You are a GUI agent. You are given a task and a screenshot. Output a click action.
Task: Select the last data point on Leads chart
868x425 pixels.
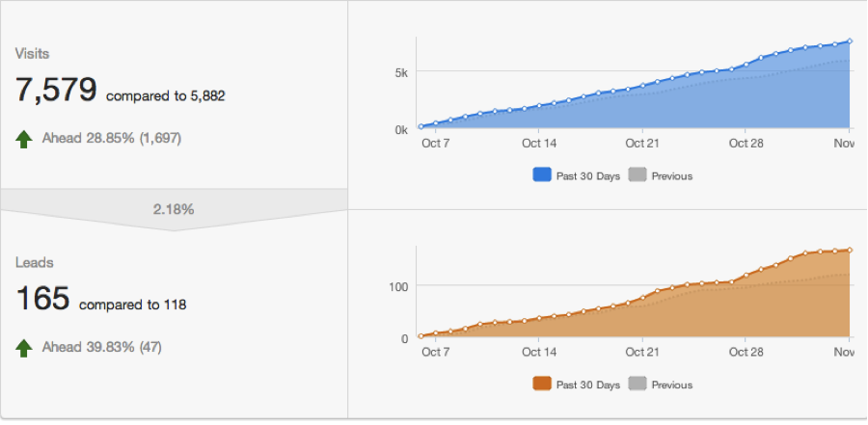click(850, 250)
